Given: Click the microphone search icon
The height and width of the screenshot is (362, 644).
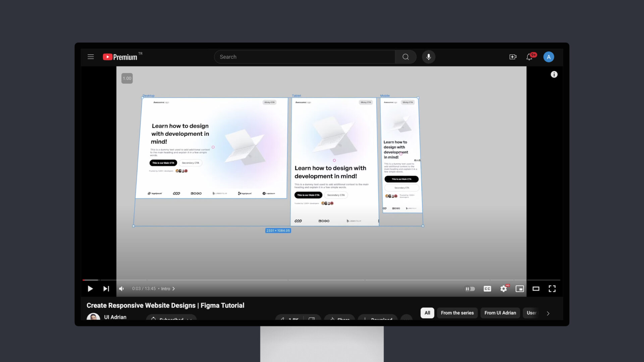Looking at the screenshot, I should click(428, 57).
